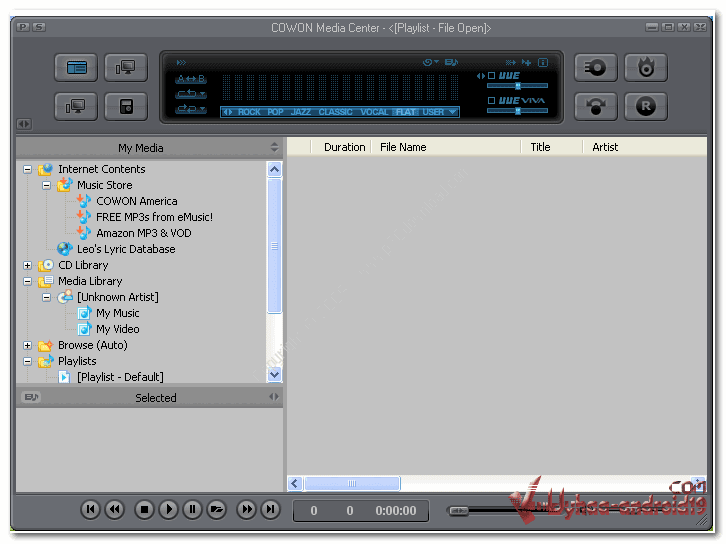Select the VOCAL equalizer preset
The width and height of the screenshot is (726, 544).
tap(374, 112)
